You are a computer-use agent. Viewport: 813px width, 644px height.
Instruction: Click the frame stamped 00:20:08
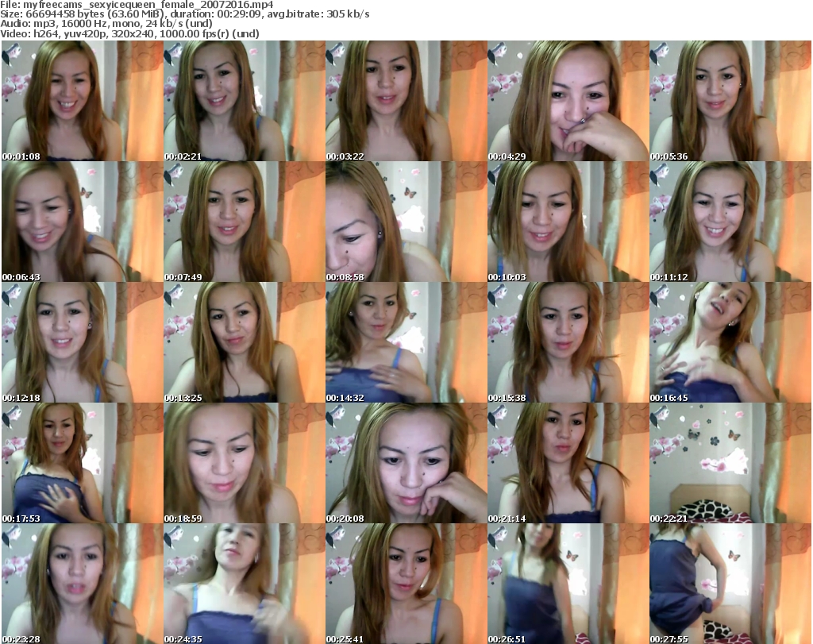[406, 463]
